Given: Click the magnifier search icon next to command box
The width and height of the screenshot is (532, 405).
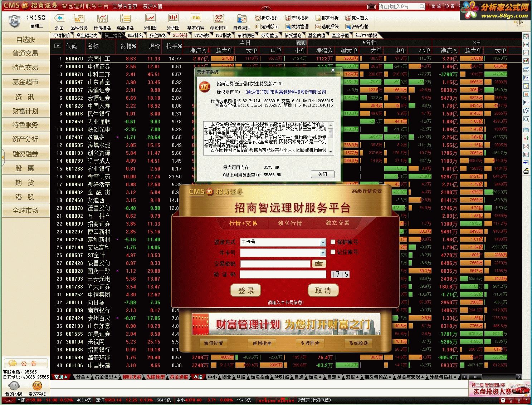Looking at the screenshot, I should coord(422,6).
